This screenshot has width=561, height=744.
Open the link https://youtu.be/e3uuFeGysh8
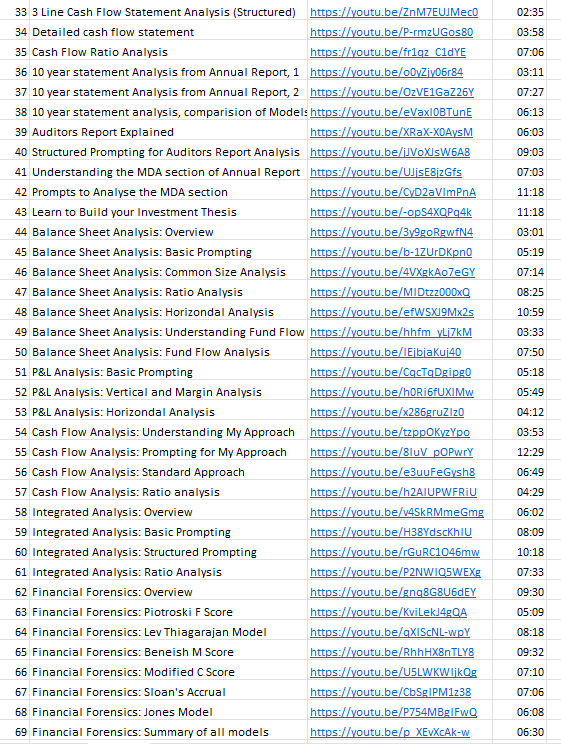click(393, 472)
